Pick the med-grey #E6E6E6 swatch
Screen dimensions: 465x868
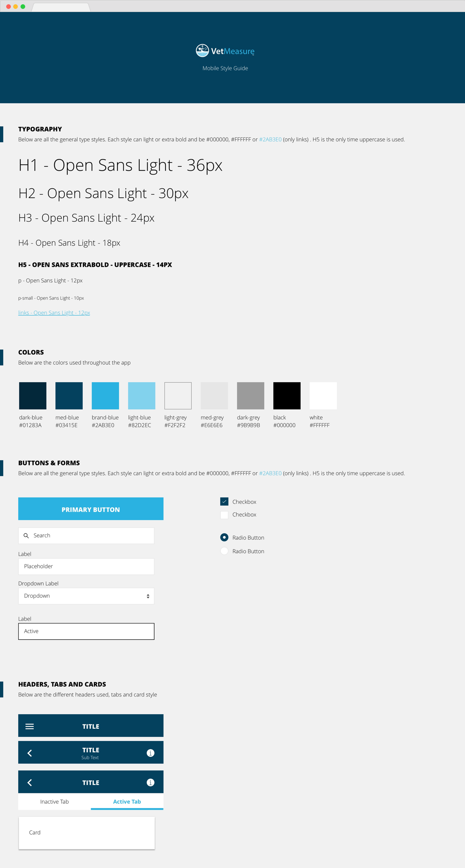click(x=214, y=396)
